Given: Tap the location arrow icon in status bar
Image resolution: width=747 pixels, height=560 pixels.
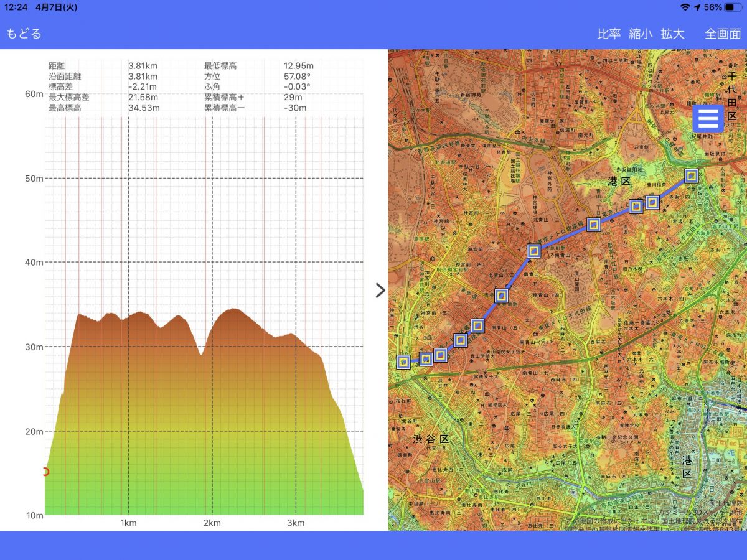Looking at the screenshot, I should click(697, 7).
